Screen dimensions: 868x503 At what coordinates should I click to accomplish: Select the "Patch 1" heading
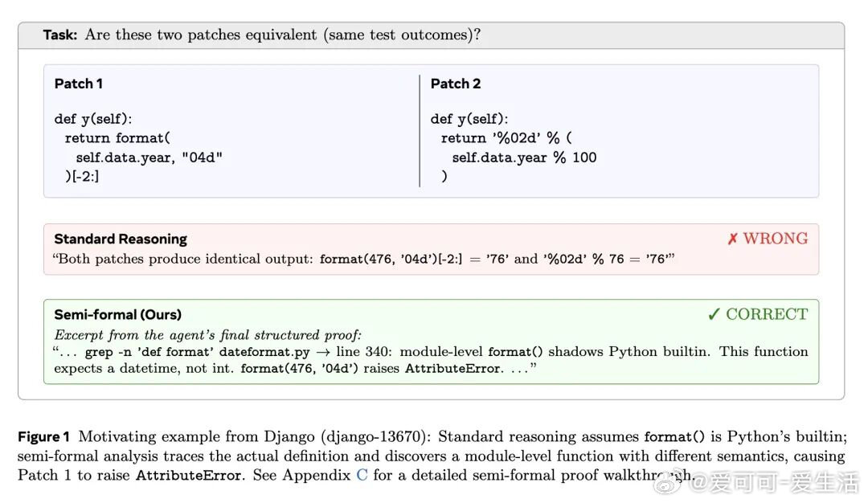[x=78, y=84]
